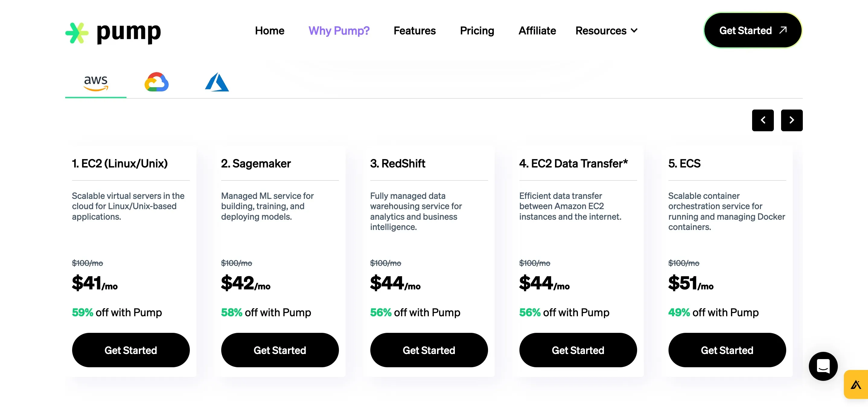Open the Home navigation item
This screenshot has height=411, width=868.
(270, 31)
